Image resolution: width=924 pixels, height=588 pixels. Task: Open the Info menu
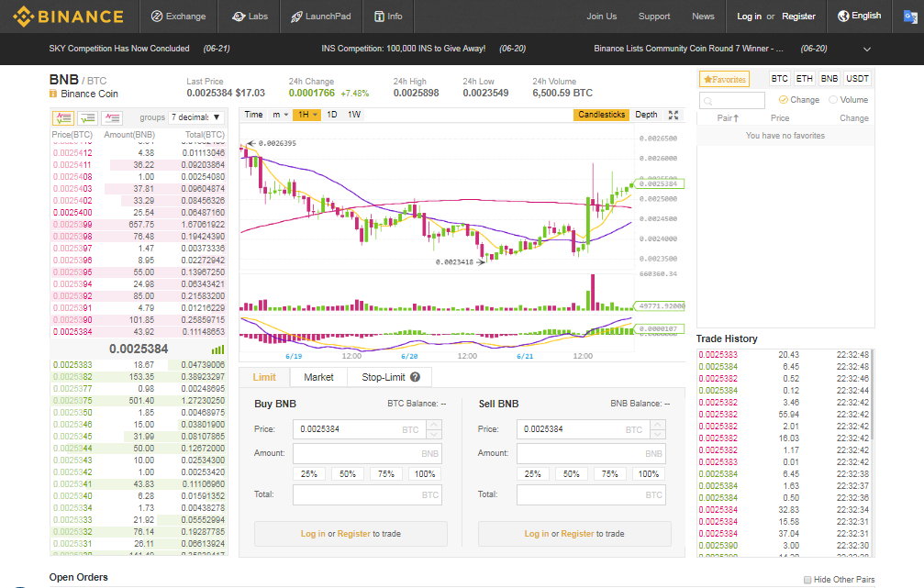pos(388,17)
